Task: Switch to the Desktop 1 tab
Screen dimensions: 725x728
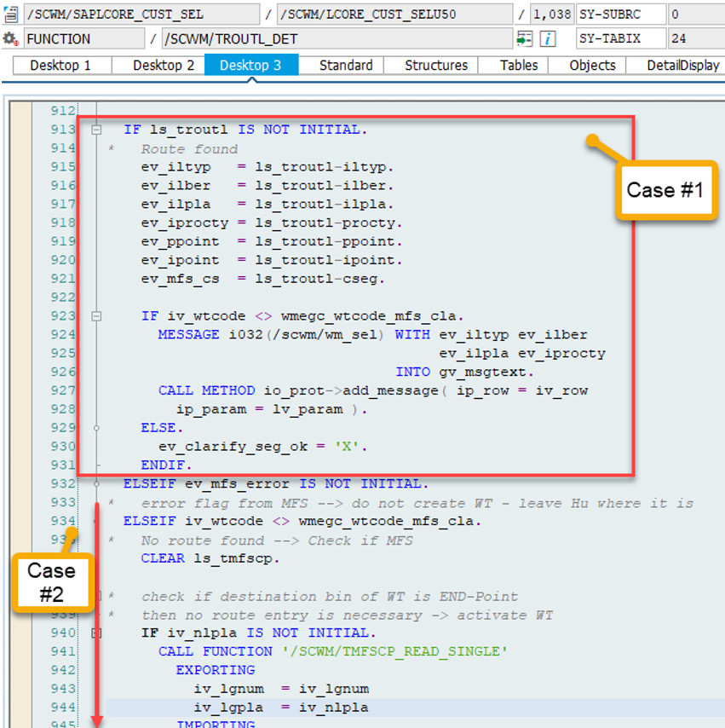Action: point(62,66)
